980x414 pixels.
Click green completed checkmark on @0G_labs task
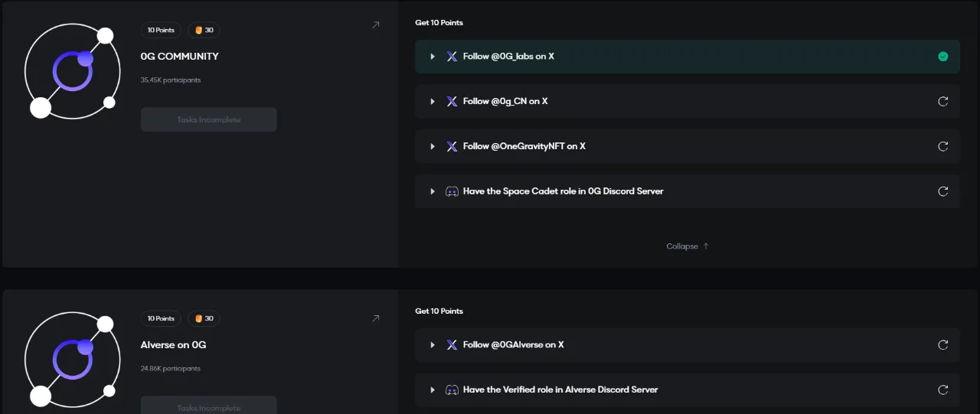pos(942,57)
